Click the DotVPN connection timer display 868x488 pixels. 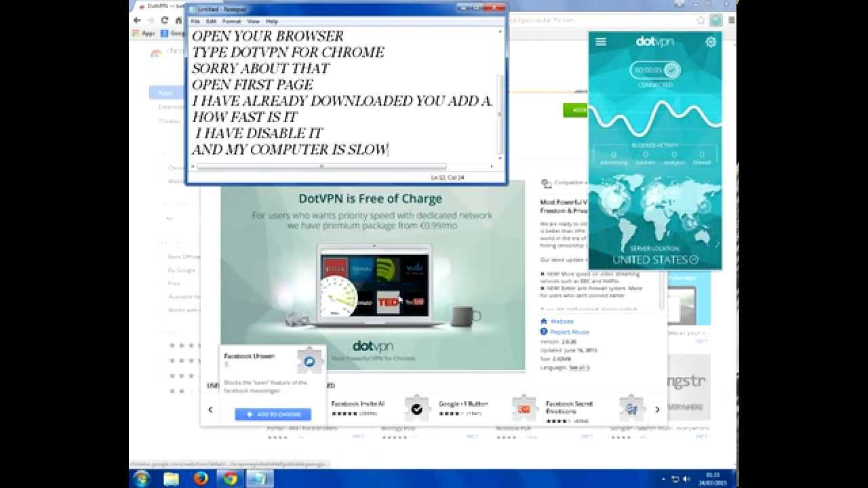point(647,70)
